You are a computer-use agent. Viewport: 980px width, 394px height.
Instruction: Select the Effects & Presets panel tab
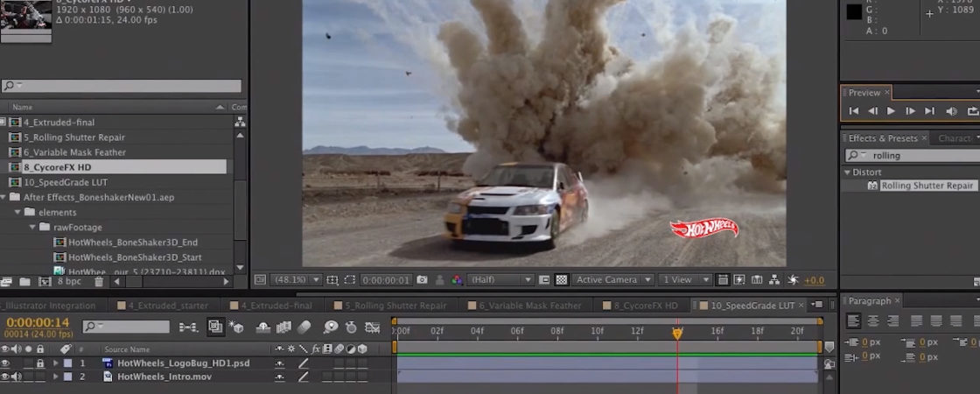883,138
